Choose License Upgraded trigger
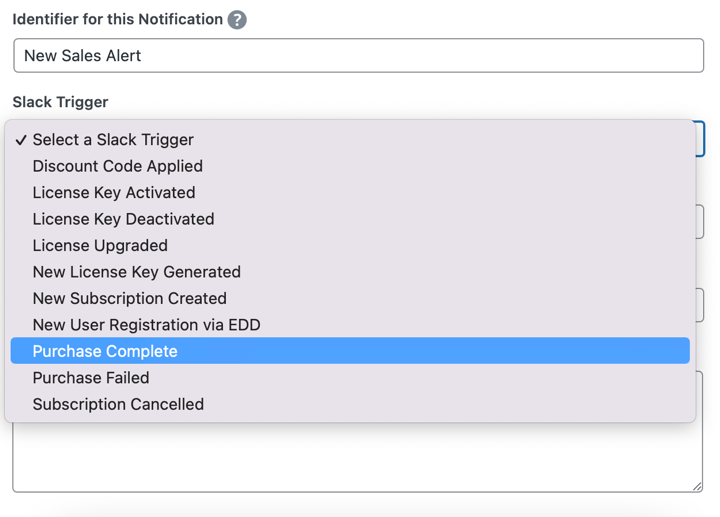Image resolution: width=720 pixels, height=517 pixels. [x=100, y=246]
